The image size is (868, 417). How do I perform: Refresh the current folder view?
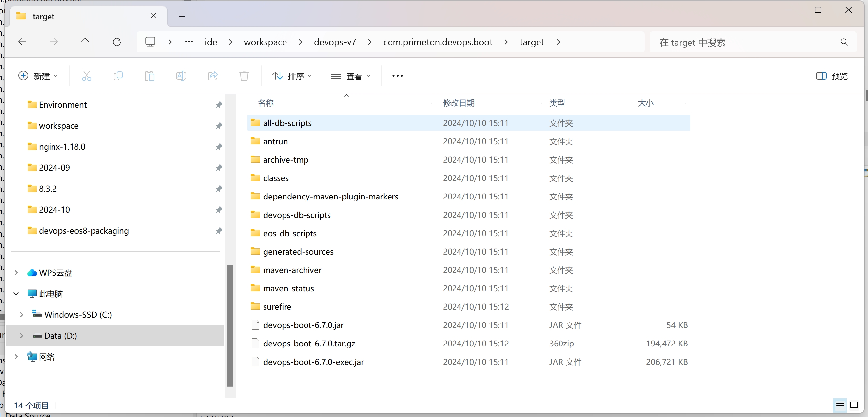[x=116, y=42]
